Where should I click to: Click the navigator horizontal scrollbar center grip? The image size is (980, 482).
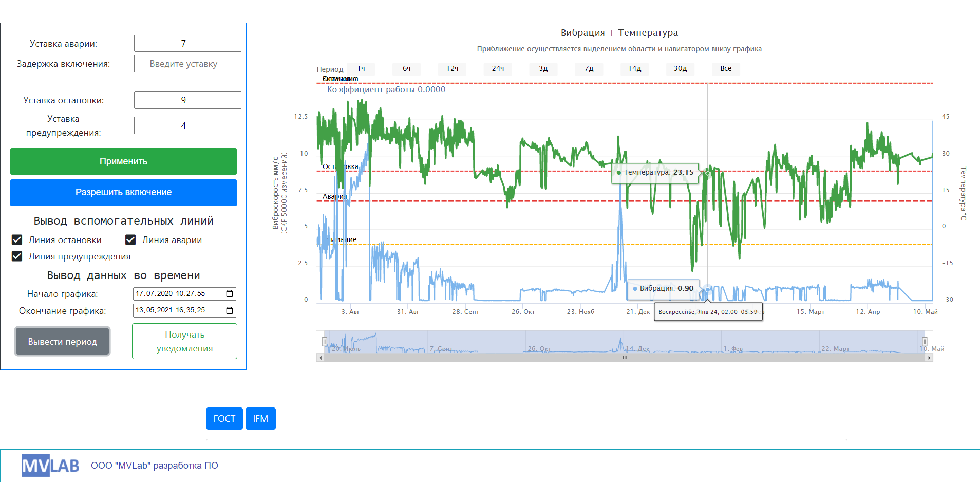click(625, 358)
